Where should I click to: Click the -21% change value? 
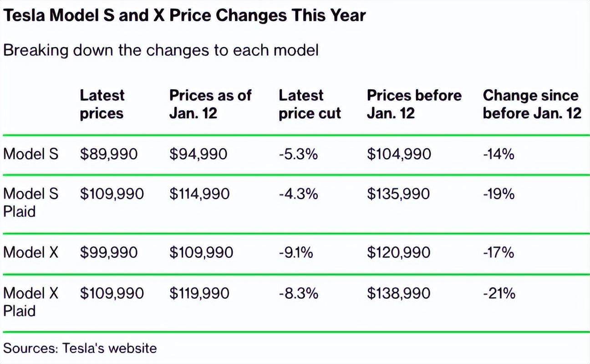point(499,293)
